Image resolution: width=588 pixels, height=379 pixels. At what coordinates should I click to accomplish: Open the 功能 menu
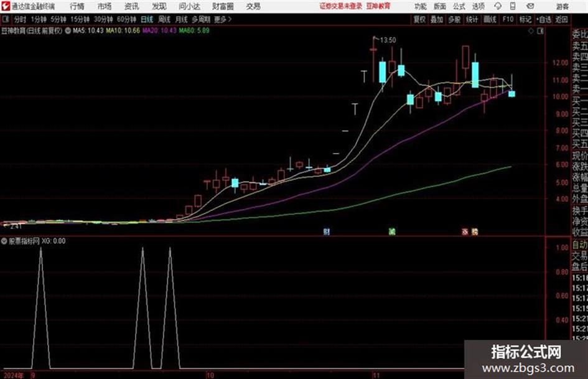point(421,6)
